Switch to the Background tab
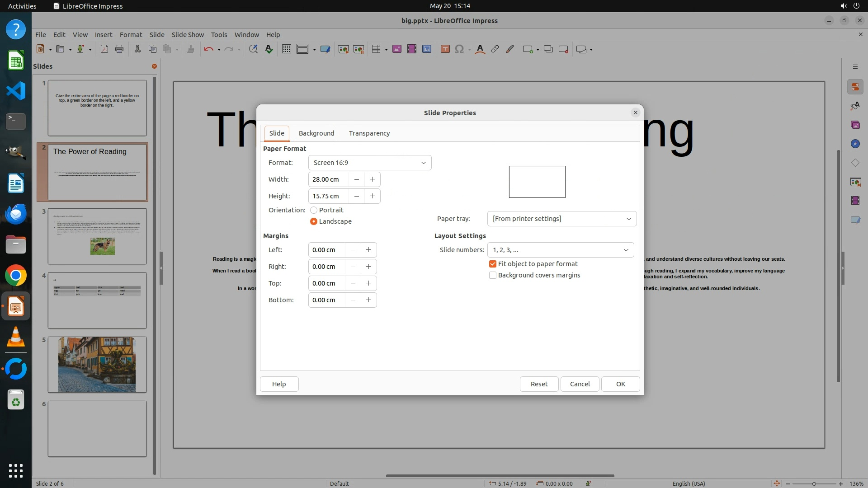 point(316,133)
